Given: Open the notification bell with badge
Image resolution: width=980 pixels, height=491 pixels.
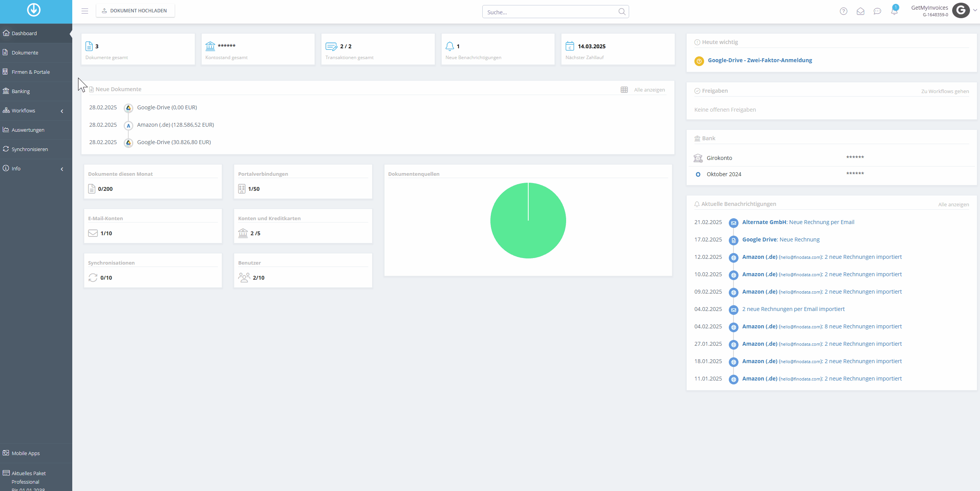Looking at the screenshot, I should coord(894,10).
